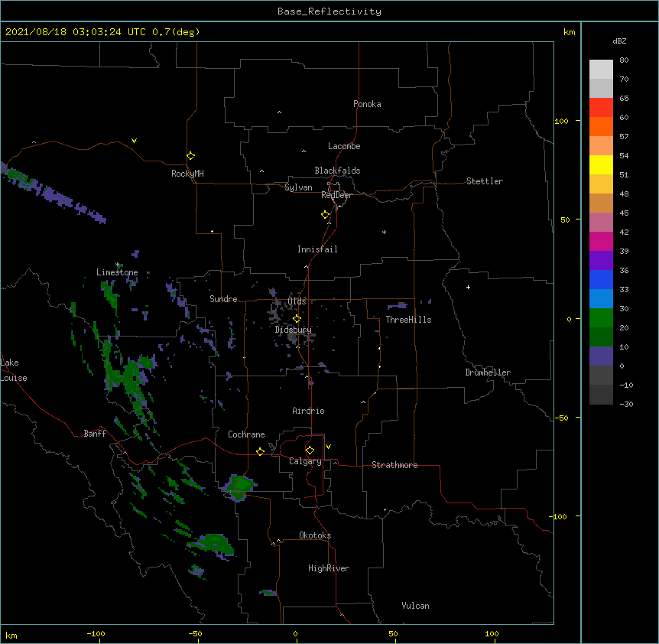Click the Sundre town label
Image resolution: width=659 pixels, height=644 pixels.
pyautogui.click(x=223, y=299)
